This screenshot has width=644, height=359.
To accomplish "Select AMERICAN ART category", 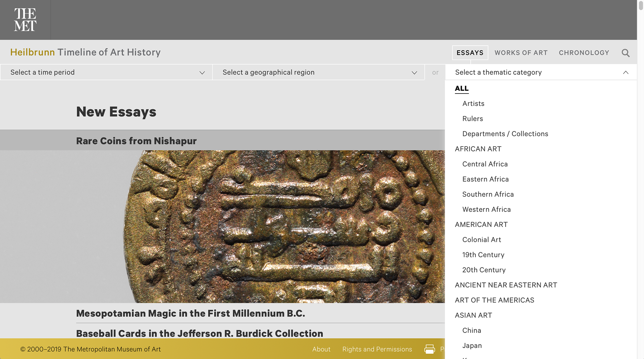I will (x=481, y=225).
